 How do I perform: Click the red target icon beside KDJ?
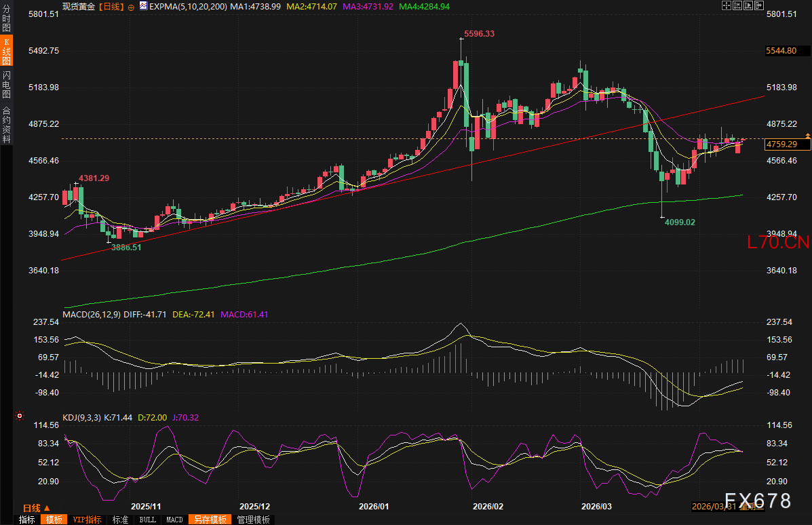20,415
